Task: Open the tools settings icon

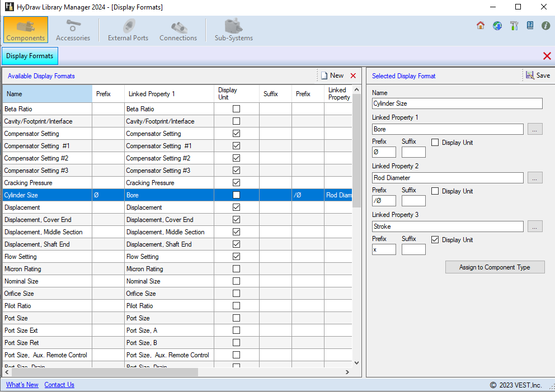Action: pos(514,26)
